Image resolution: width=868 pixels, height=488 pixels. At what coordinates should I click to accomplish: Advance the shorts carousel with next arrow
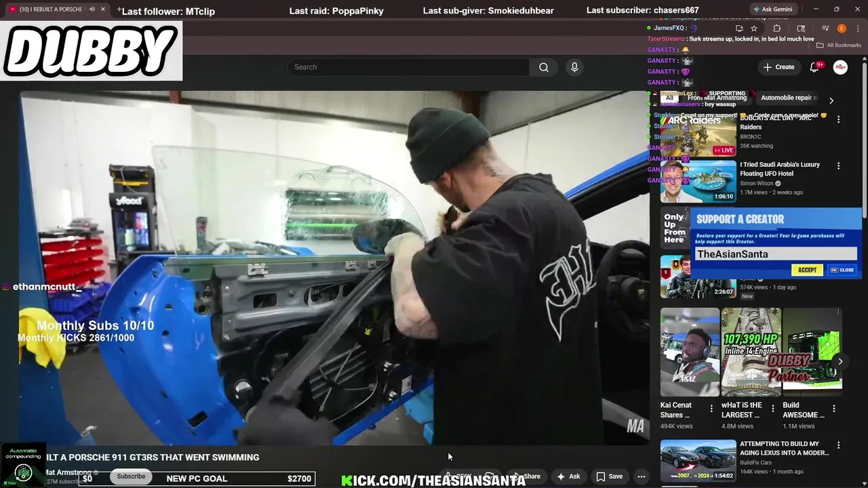pyautogui.click(x=840, y=361)
